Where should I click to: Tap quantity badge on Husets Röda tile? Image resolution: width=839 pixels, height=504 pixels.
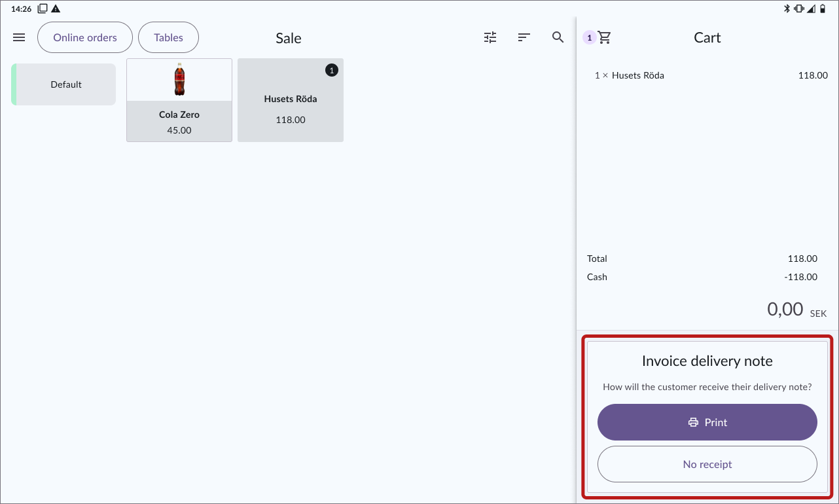point(332,70)
